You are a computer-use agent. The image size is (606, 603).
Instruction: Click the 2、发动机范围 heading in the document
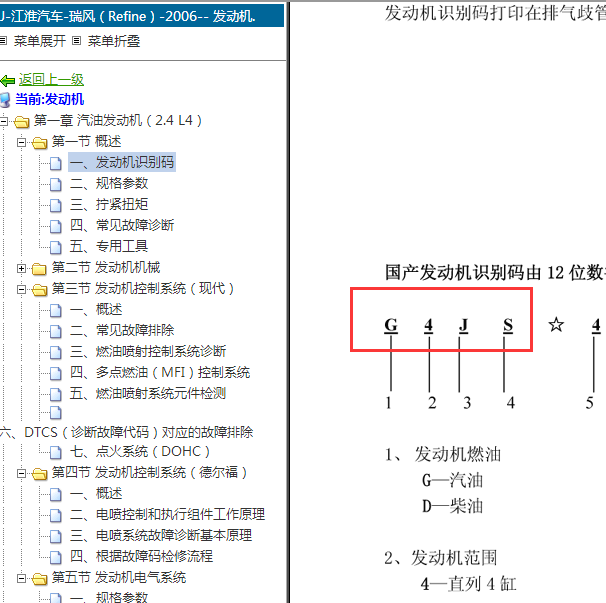[x=441, y=558]
